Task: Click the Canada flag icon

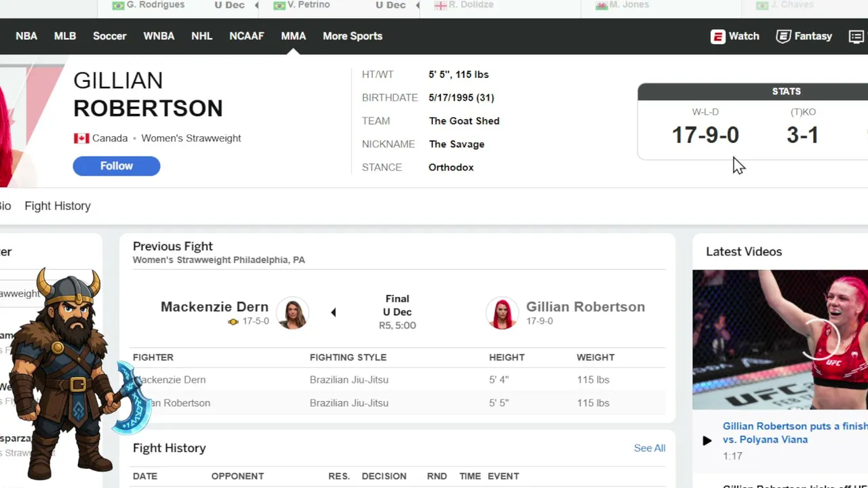Action: click(x=81, y=138)
